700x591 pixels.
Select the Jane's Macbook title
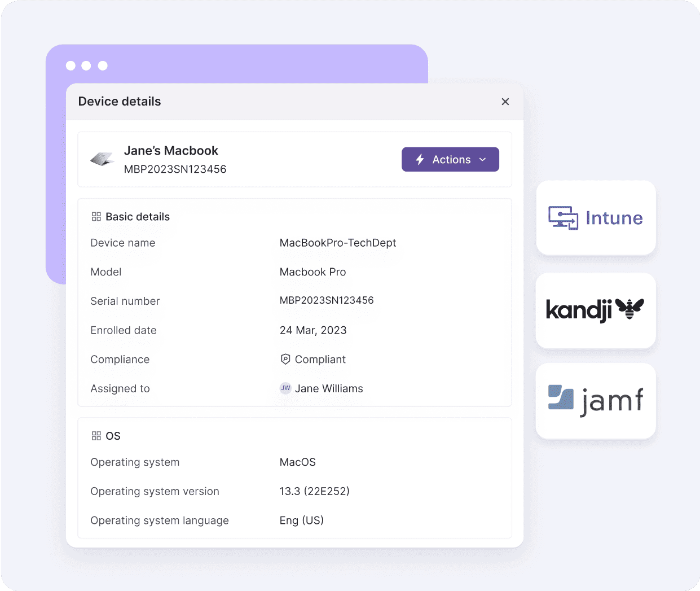(x=171, y=151)
